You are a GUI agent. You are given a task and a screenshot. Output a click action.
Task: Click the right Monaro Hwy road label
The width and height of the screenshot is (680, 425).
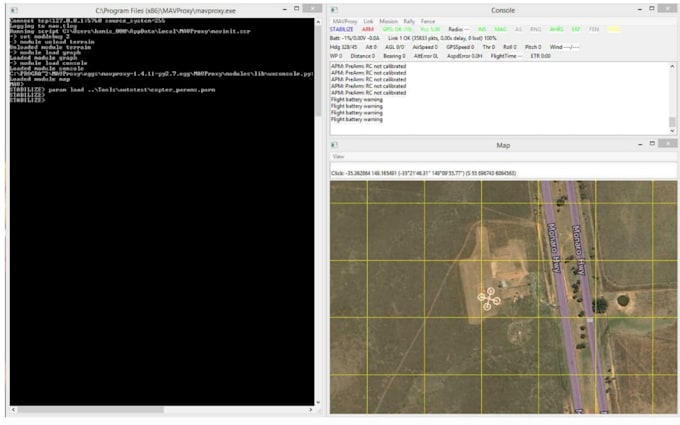(x=579, y=249)
